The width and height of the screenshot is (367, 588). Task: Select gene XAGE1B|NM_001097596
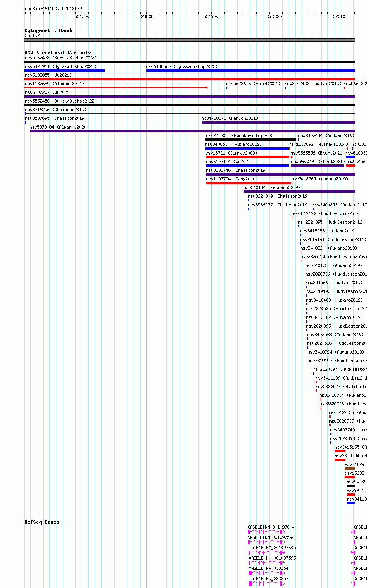(x=272, y=558)
